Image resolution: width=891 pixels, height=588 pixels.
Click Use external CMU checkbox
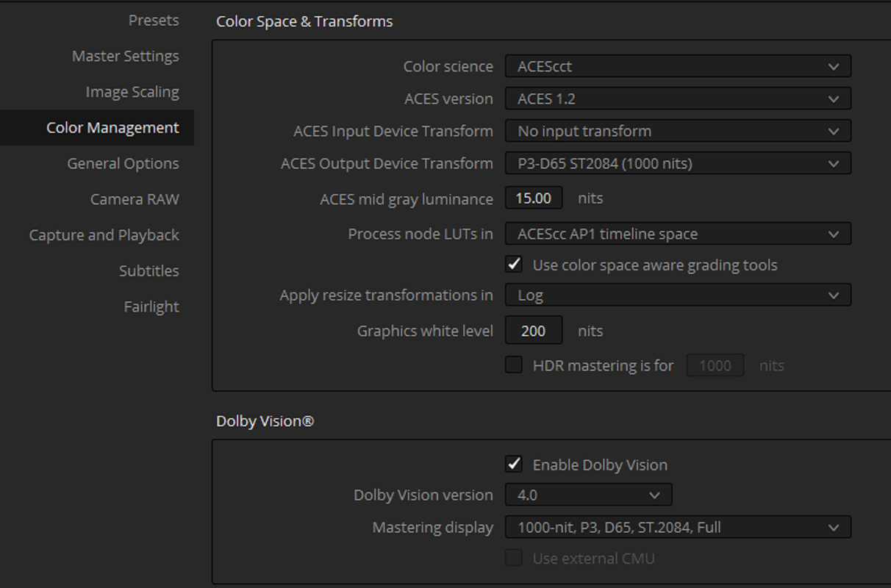(x=514, y=558)
